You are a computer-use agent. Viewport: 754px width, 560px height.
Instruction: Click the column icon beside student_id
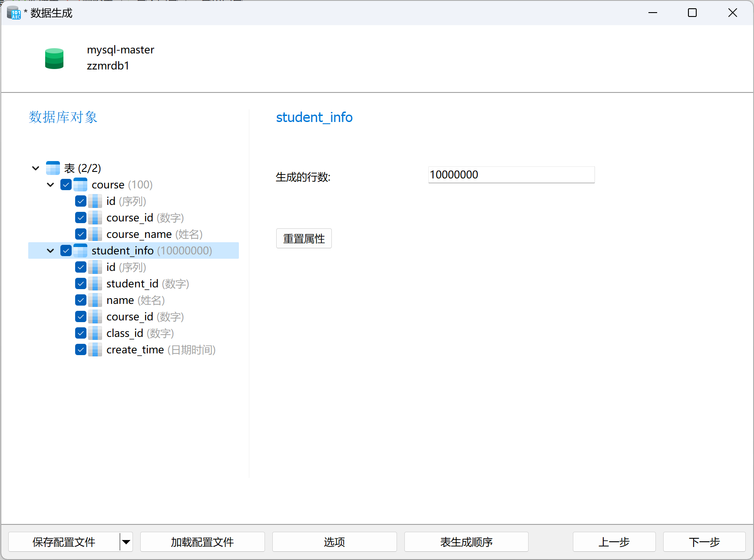click(95, 283)
